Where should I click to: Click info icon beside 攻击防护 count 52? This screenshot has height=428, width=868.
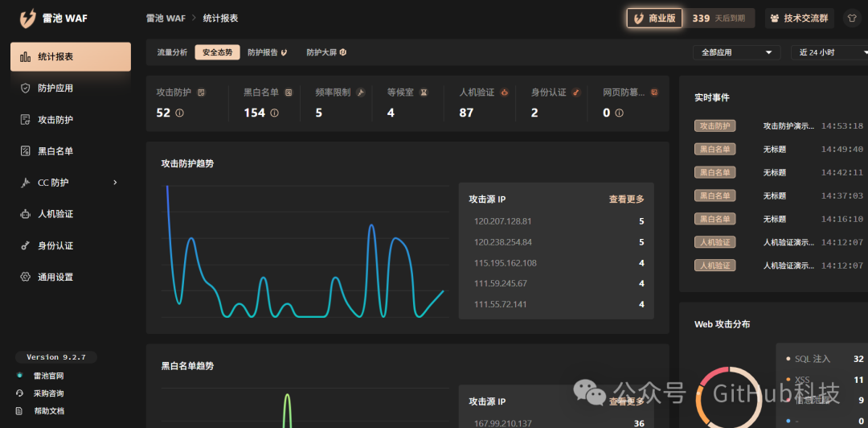(179, 113)
